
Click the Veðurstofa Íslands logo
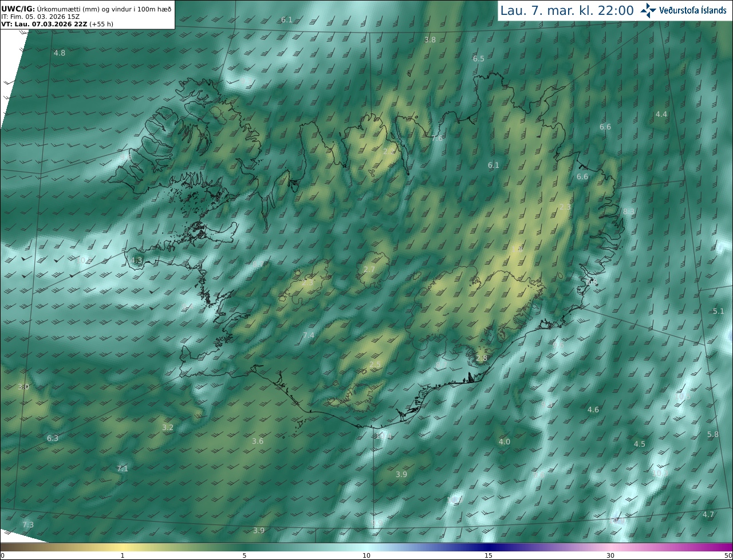tap(683, 10)
